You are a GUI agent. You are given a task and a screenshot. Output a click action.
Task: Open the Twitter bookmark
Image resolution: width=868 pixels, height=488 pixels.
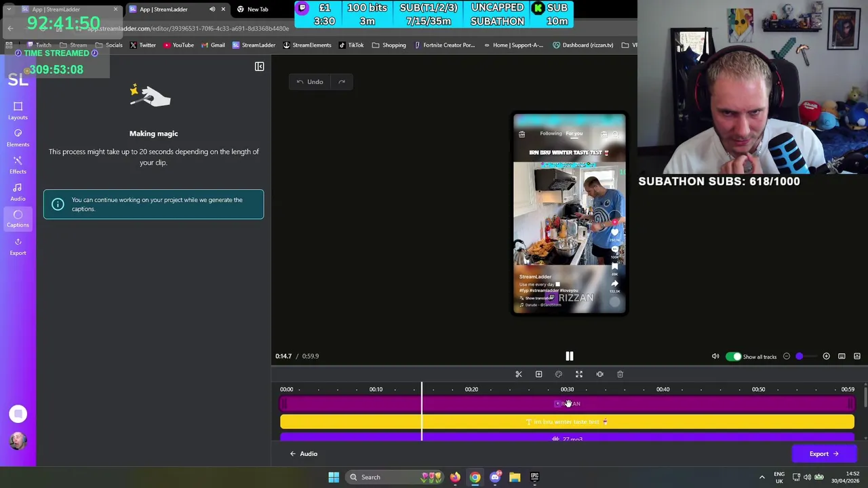[143, 45]
